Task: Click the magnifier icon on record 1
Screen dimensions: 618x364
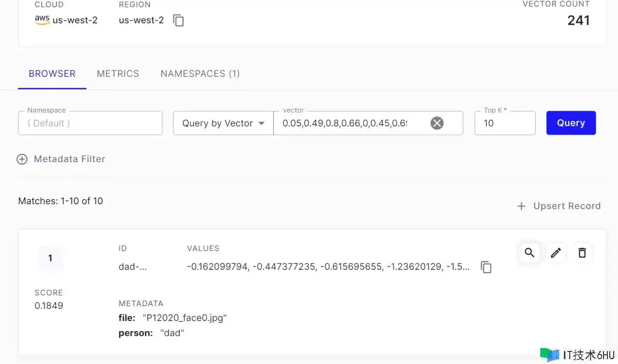Action: (x=529, y=252)
